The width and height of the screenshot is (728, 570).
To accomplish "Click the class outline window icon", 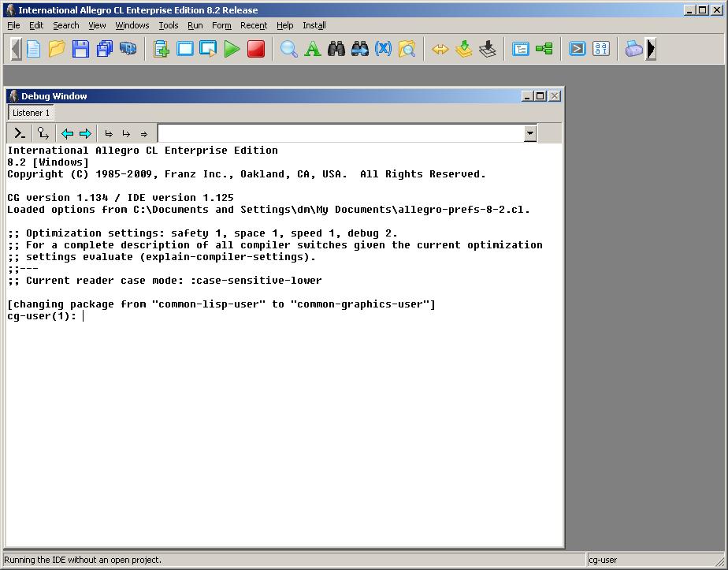I will tap(521, 49).
